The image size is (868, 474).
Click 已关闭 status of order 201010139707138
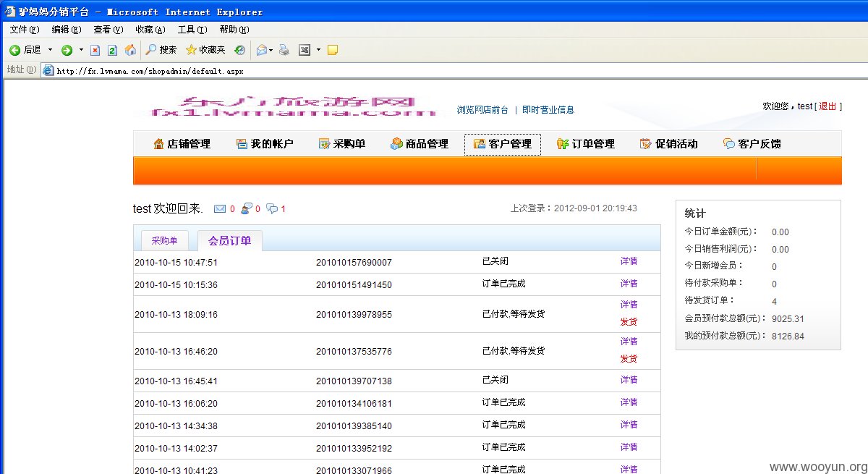pos(495,380)
